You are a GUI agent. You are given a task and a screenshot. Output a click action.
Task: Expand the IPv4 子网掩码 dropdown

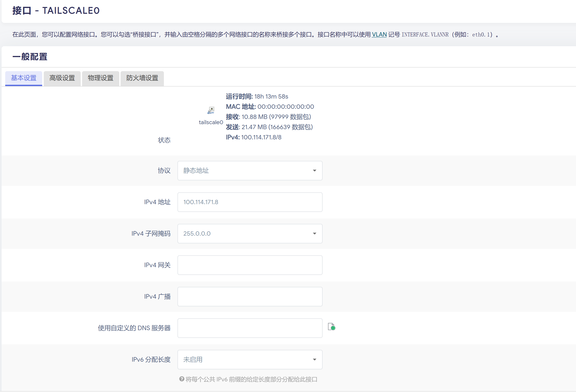[x=250, y=233]
